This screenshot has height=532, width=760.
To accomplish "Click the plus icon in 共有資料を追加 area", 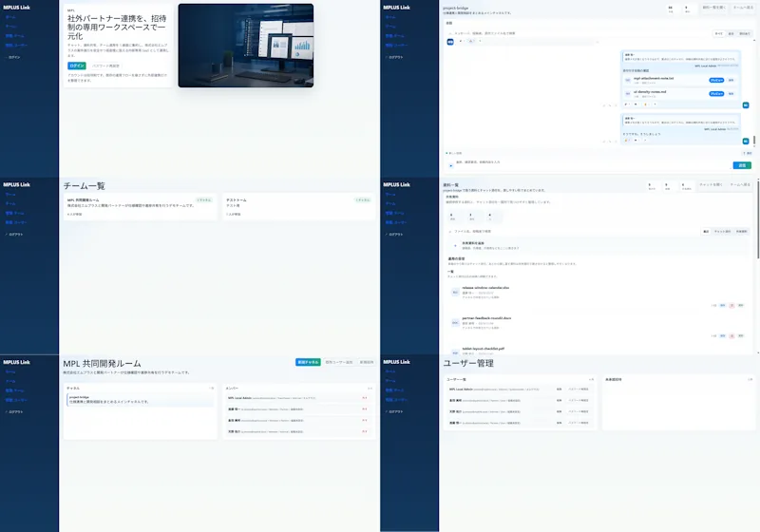I will coord(455,246).
